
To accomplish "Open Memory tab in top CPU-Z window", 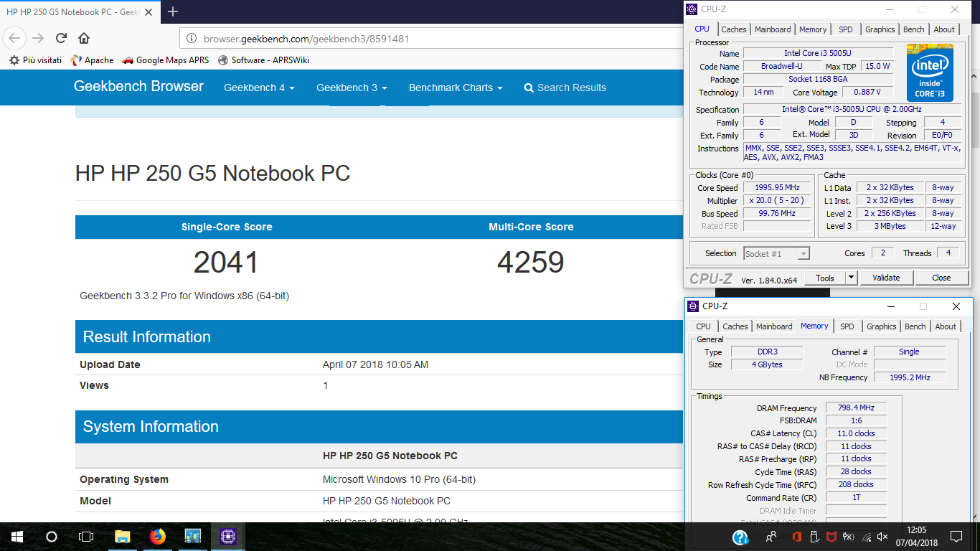I will 813,29.
